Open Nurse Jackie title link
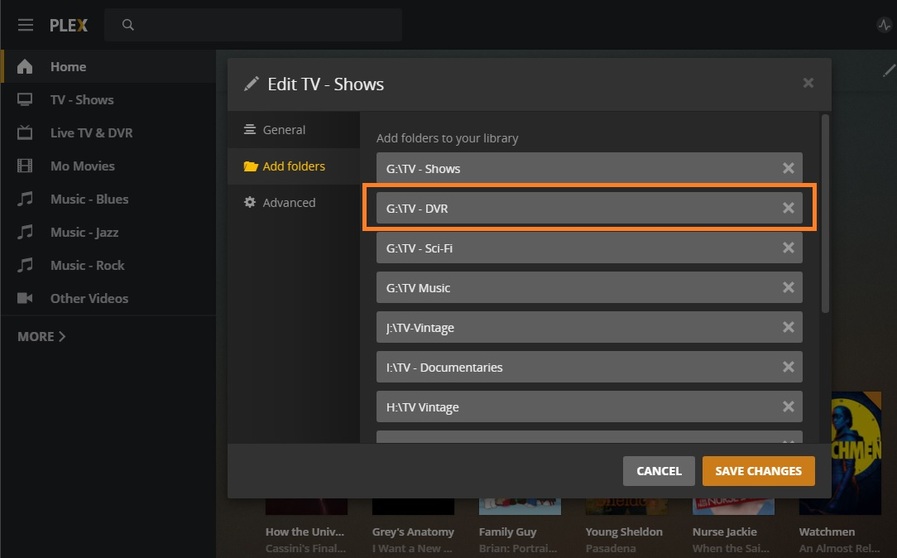The image size is (897, 558). click(x=724, y=532)
